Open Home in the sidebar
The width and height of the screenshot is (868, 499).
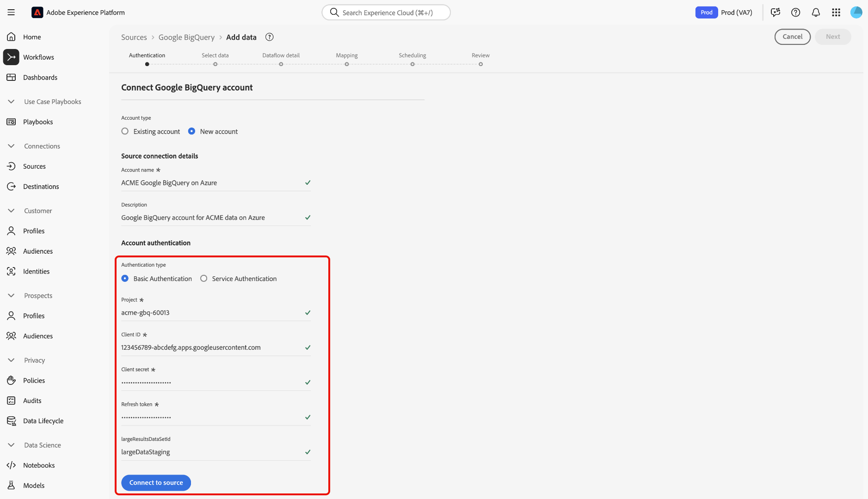(x=32, y=37)
